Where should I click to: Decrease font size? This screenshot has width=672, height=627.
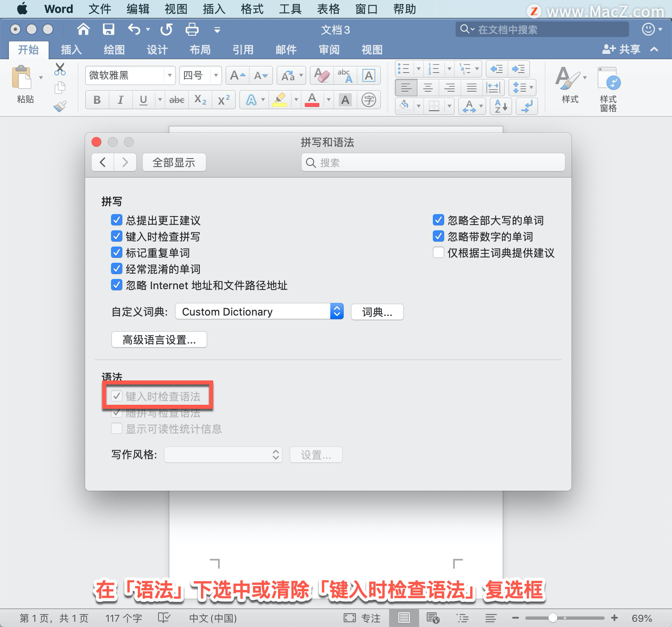pos(261,75)
